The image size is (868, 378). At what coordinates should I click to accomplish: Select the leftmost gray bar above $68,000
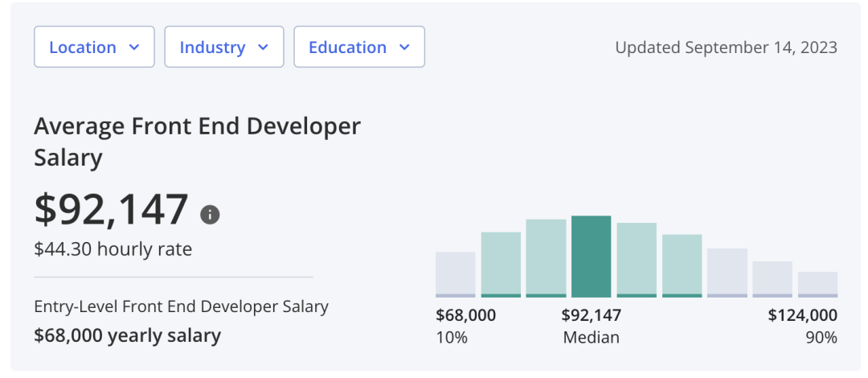click(x=456, y=274)
